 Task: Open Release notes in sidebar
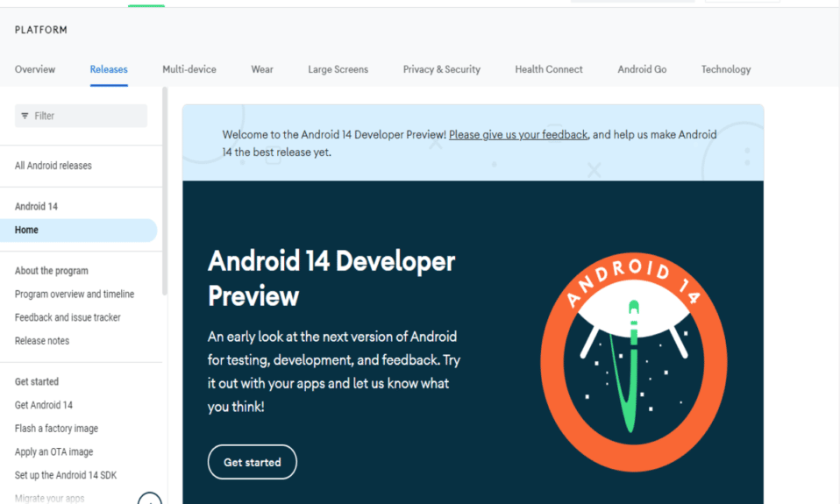click(42, 341)
